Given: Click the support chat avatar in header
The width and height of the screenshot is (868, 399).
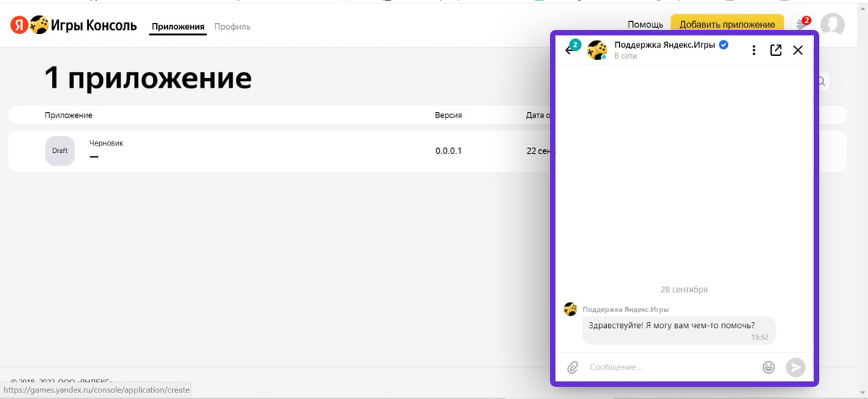Looking at the screenshot, I should (x=597, y=50).
